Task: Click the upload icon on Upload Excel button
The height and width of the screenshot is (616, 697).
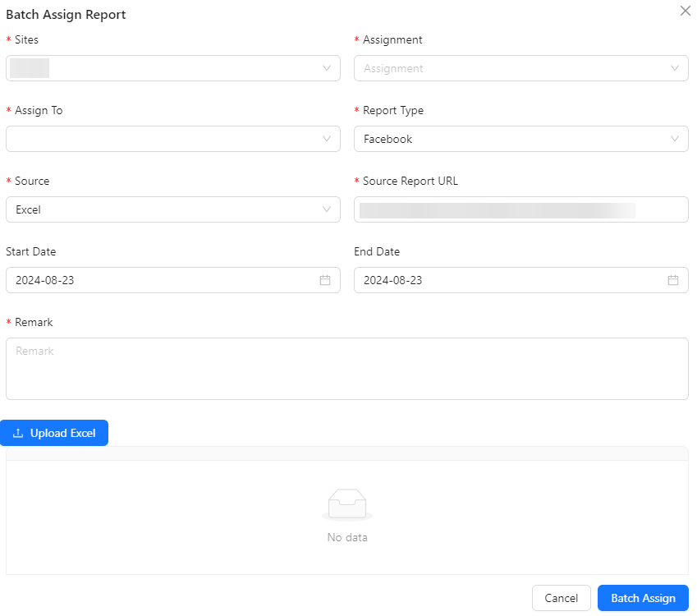Action: (18, 433)
